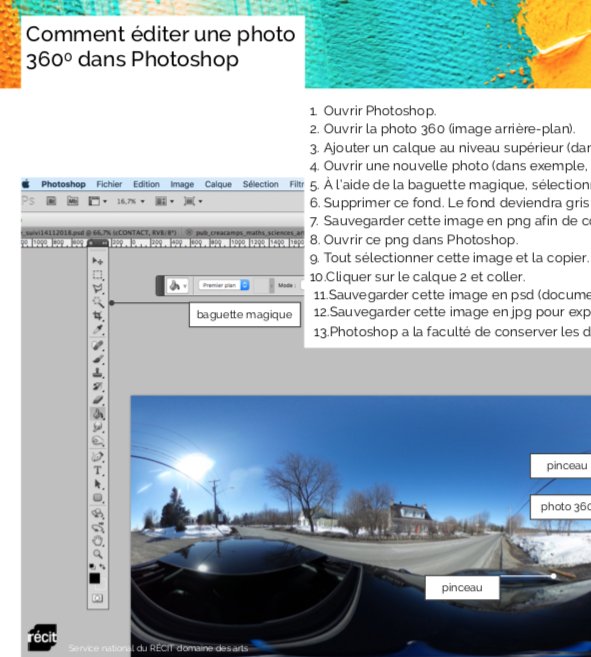
Task: Select the Hand tool
Action: [98, 541]
